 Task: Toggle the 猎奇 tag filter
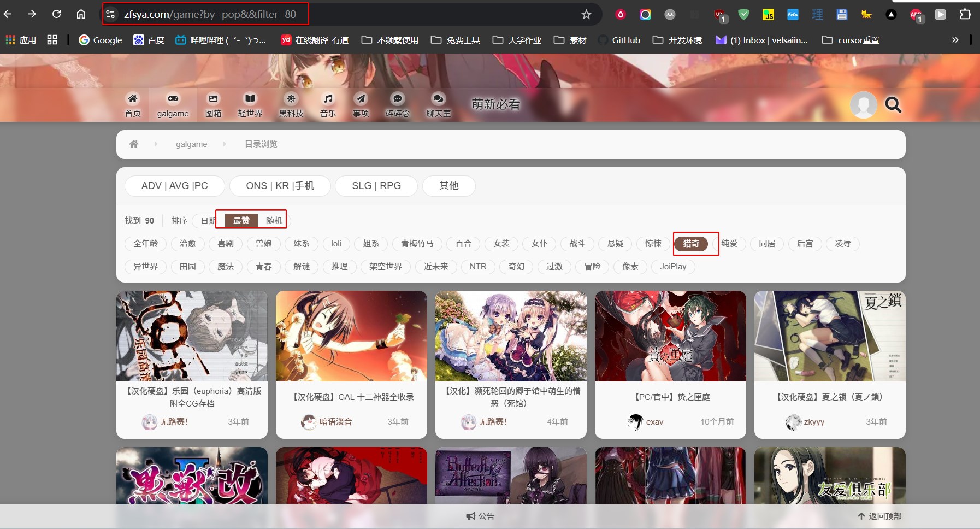[691, 243]
